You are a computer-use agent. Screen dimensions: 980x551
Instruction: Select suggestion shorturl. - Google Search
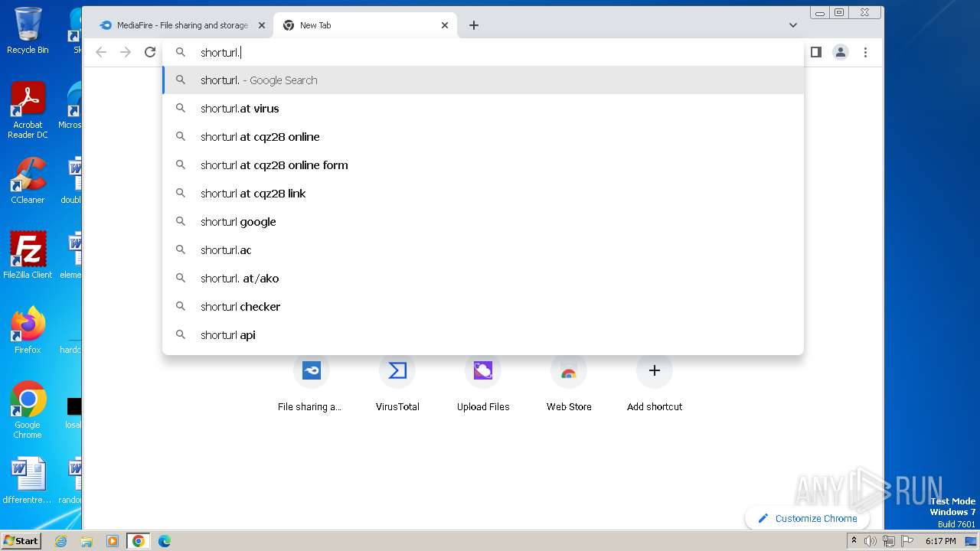click(x=483, y=80)
